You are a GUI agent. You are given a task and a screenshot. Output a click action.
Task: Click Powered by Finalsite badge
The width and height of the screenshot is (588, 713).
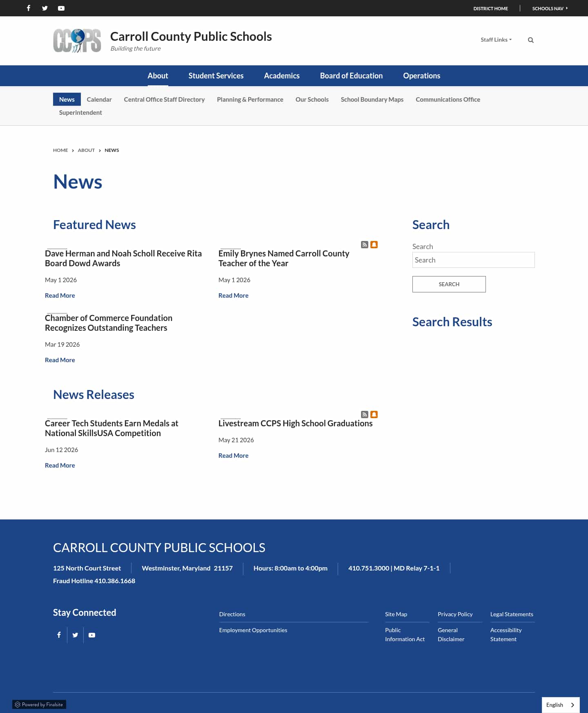click(39, 704)
